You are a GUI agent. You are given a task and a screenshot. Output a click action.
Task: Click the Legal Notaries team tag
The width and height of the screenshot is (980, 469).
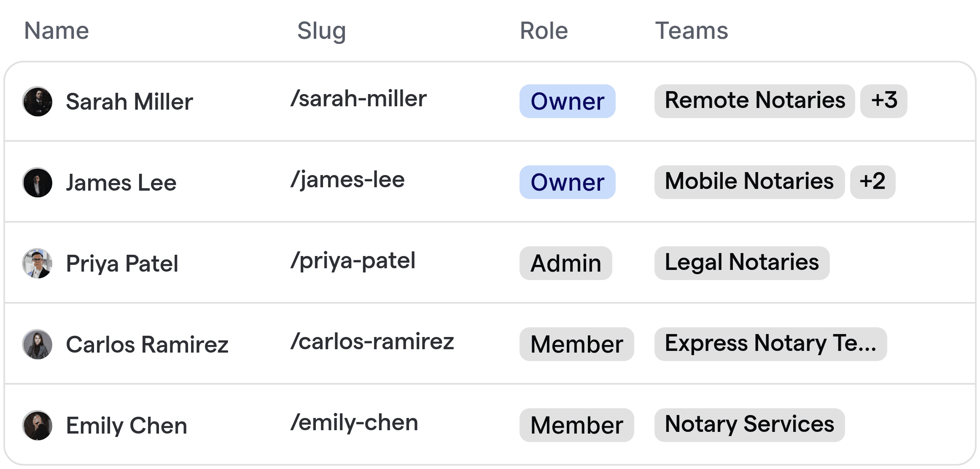pos(742,263)
